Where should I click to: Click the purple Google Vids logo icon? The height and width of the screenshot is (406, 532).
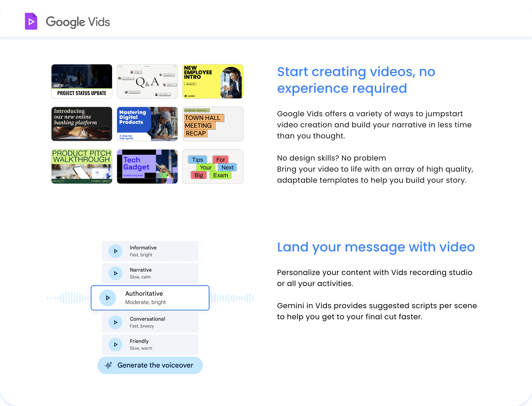[x=31, y=21]
